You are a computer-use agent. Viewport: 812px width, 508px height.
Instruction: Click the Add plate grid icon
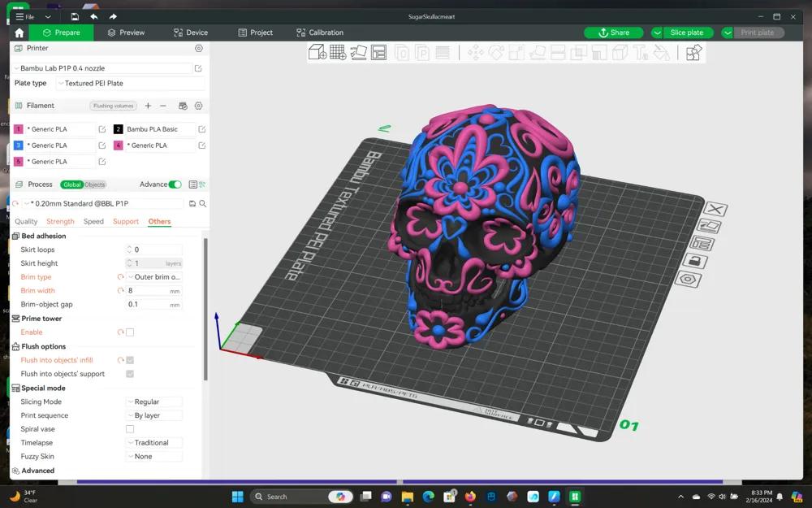(x=338, y=52)
